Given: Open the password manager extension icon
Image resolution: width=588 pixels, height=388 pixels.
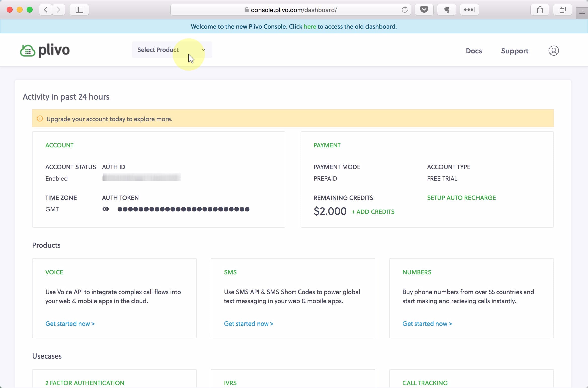Looking at the screenshot, I should (469, 10).
